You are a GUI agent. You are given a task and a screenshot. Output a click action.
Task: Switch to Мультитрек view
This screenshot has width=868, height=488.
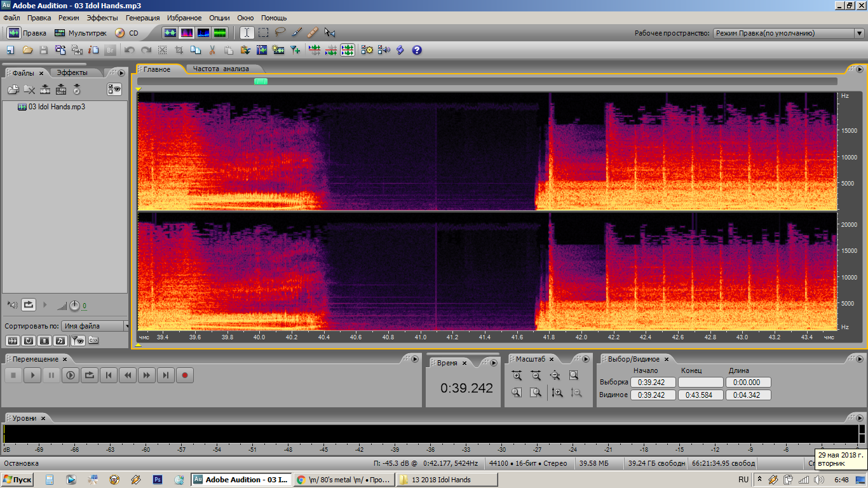(x=80, y=33)
